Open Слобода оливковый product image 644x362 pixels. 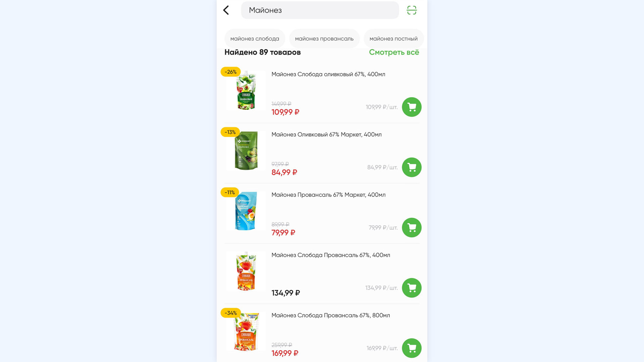pyautogui.click(x=246, y=90)
